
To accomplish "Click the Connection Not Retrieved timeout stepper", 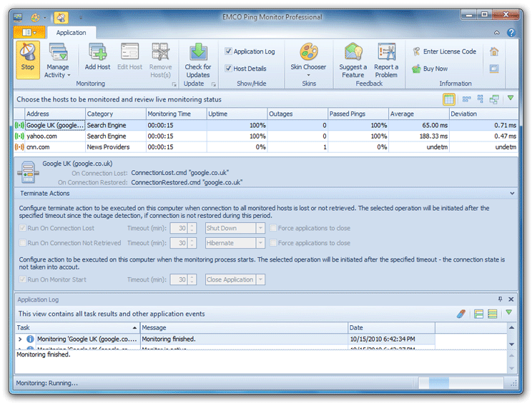I will (192, 243).
